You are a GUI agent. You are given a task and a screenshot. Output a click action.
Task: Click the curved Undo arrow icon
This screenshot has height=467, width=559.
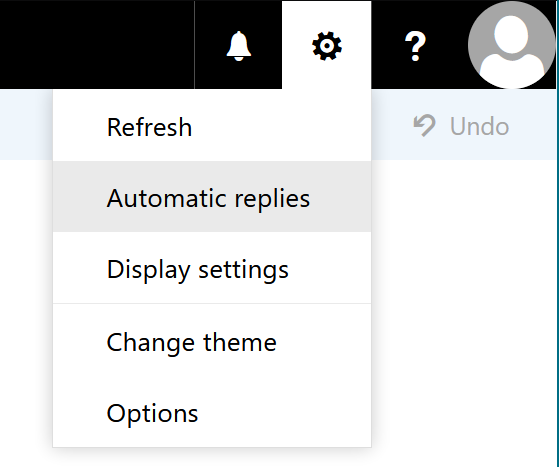[424, 125]
